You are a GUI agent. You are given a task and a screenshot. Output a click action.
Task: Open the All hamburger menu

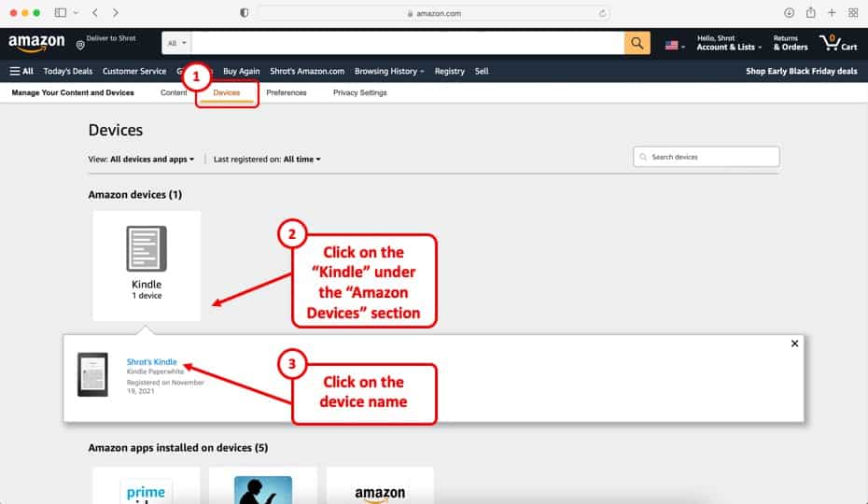click(21, 71)
